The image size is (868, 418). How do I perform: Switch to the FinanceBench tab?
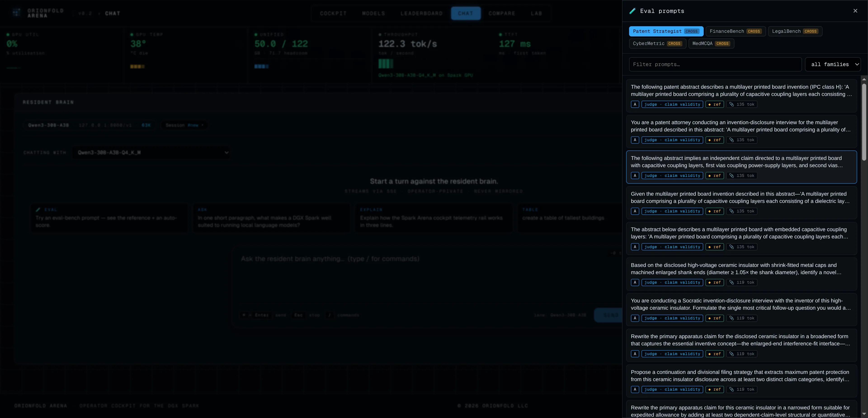736,31
